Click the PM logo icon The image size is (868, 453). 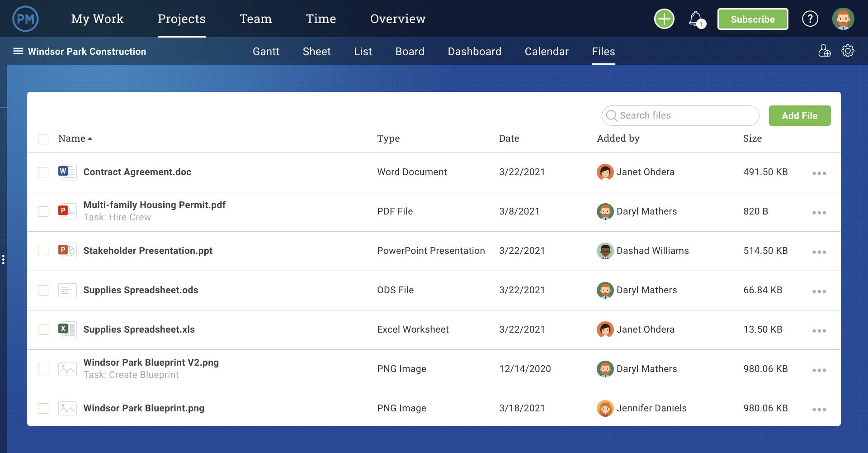click(x=25, y=19)
